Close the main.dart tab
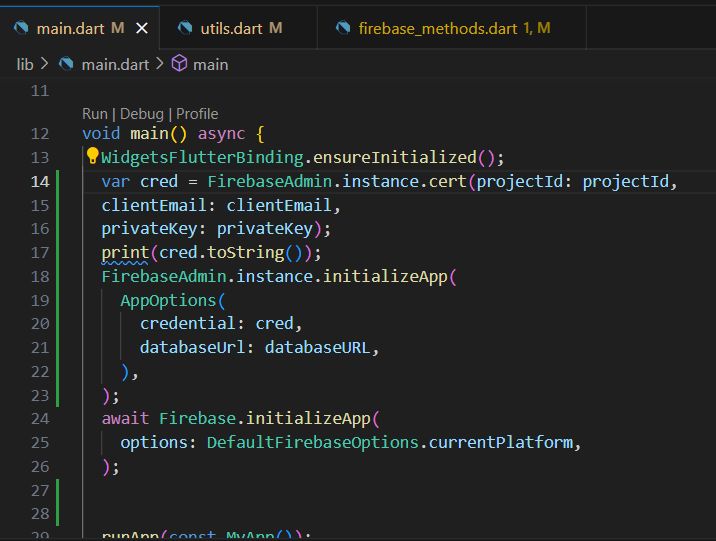The image size is (716, 541). [x=142, y=29]
